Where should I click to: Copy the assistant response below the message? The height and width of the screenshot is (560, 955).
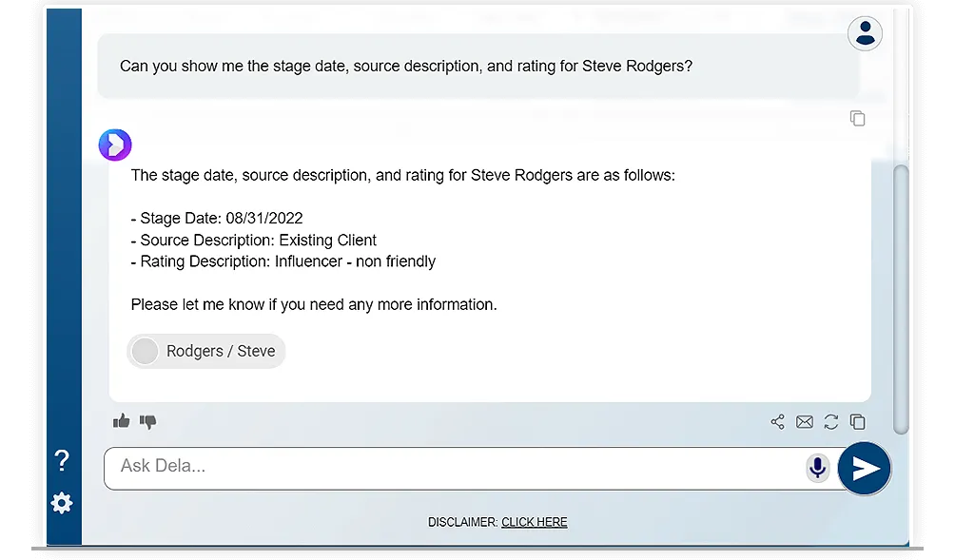pyautogui.click(x=858, y=422)
